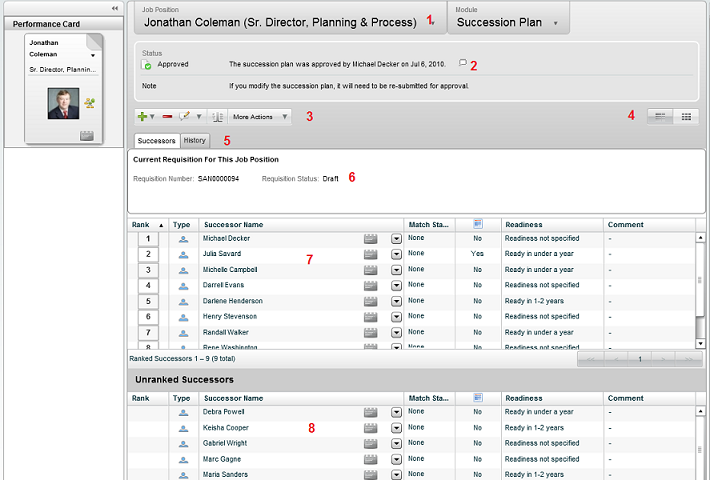Open the actions dropdown for Darrell Evans
The width and height of the screenshot is (710, 480).
point(396,286)
